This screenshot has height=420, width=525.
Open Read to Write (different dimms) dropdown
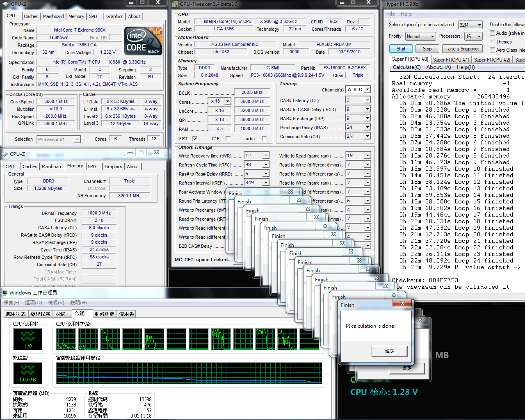click(367, 164)
